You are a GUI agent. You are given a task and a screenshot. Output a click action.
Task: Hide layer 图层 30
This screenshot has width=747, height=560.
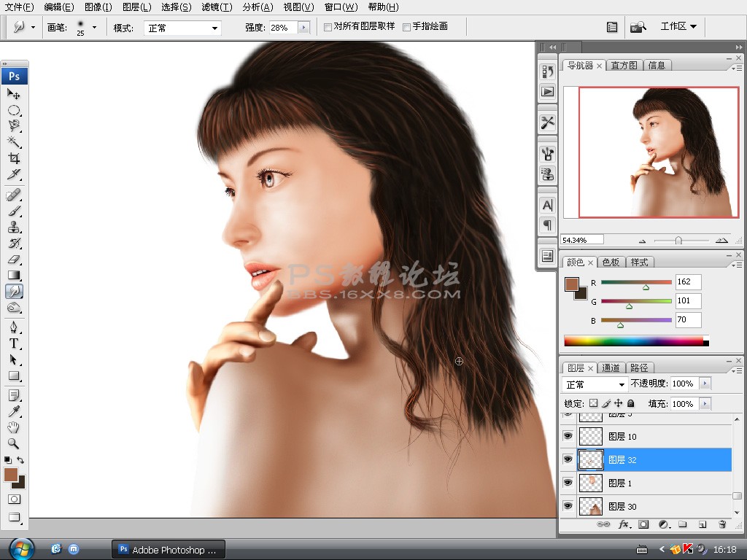(568, 506)
